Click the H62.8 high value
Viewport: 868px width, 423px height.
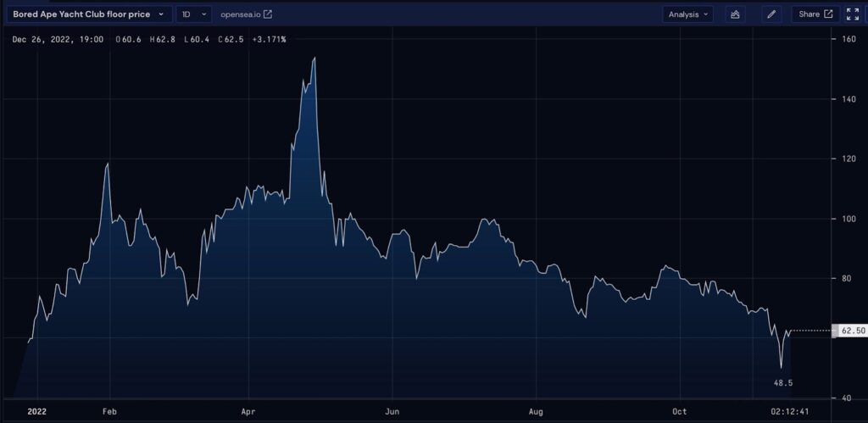click(162, 39)
